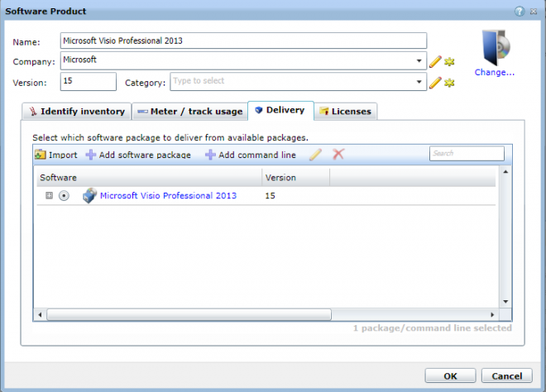This screenshot has width=546, height=392.
Task: Click the pencil icon beside Company
Action: tap(435, 62)
